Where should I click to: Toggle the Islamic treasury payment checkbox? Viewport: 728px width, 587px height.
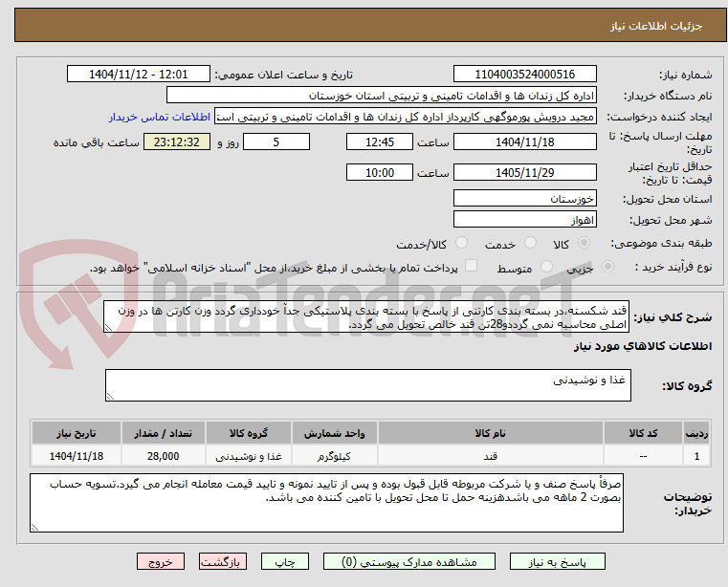[472, 266]
